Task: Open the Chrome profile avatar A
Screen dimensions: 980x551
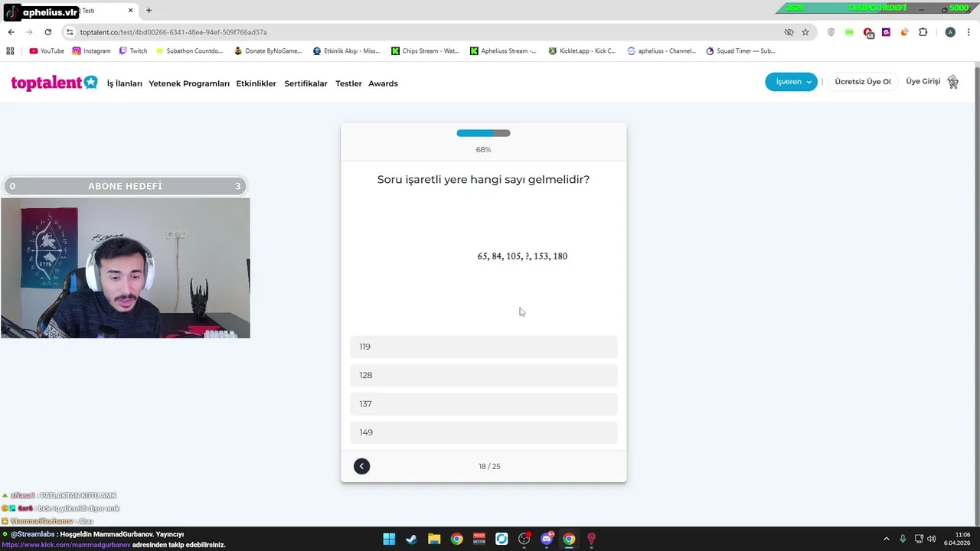Action: coord(950,32)
